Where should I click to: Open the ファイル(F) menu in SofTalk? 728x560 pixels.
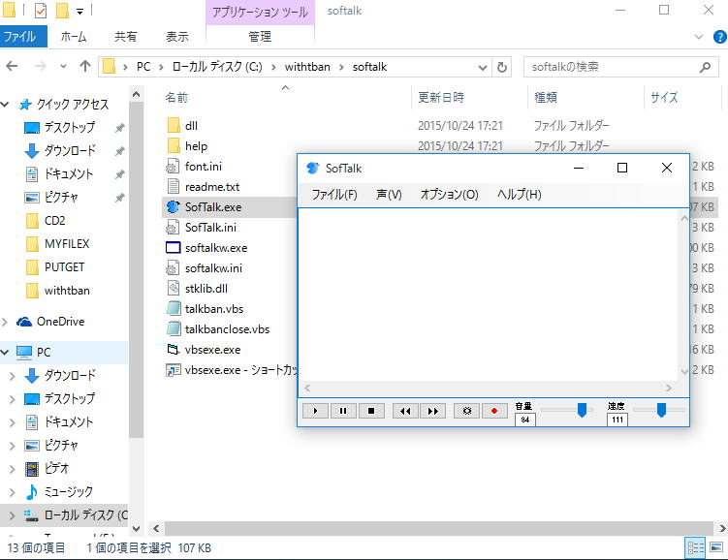334,195
